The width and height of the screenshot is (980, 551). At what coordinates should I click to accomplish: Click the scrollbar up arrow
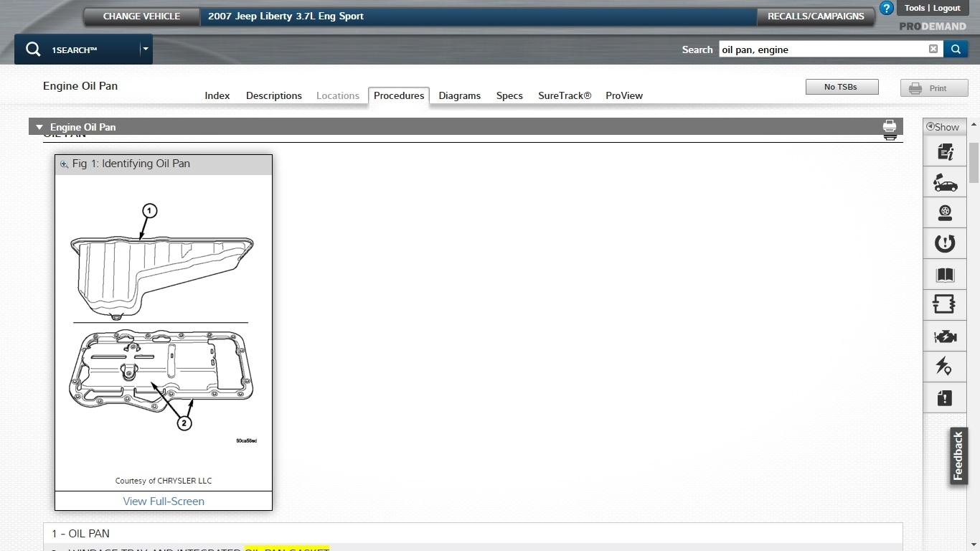click(x=974, y=125)
